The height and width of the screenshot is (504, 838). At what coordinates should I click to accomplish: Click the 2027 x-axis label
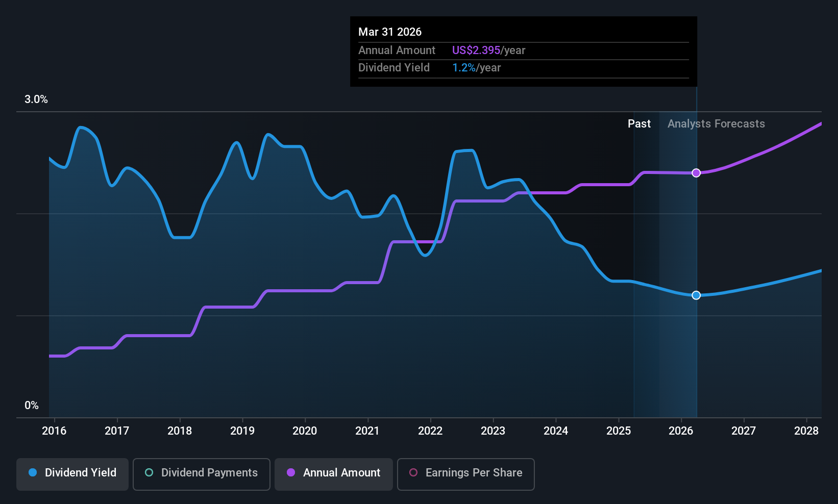click(744, 431)
